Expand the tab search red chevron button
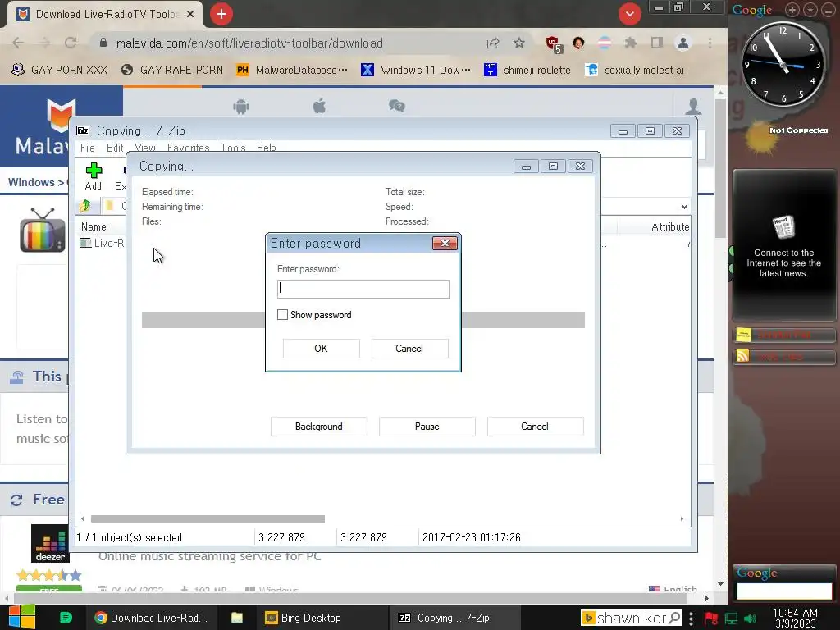 [x=630, y=14]
